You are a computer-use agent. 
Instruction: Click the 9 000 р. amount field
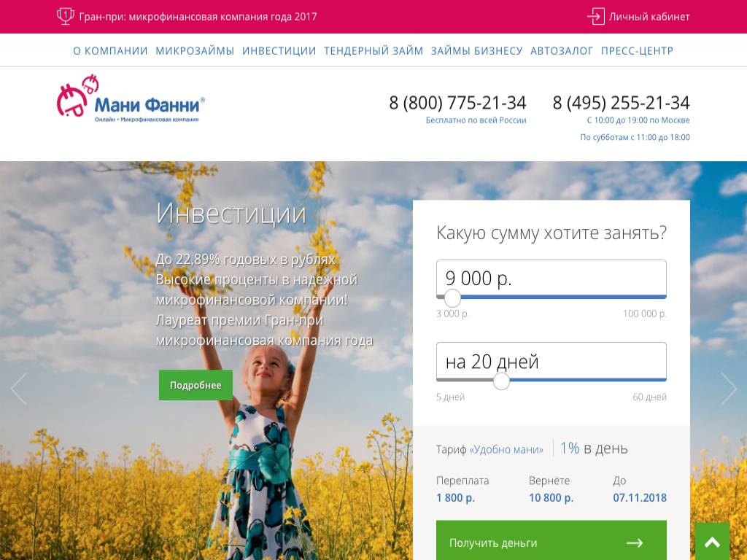click(551, 278)
